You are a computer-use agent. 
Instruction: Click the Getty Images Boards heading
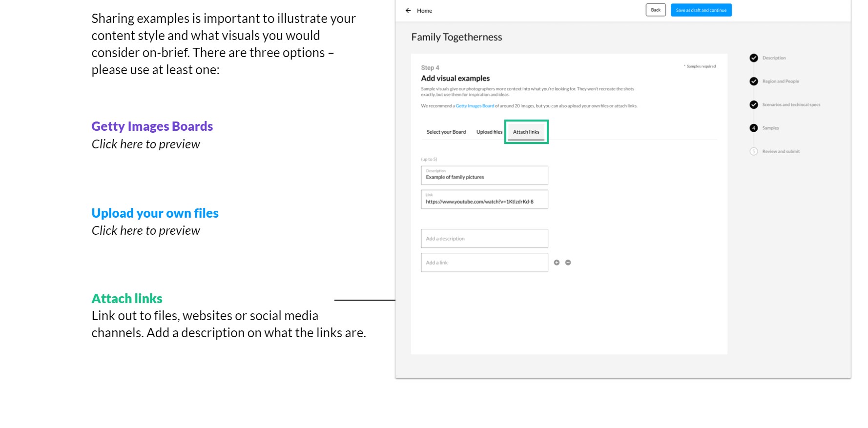(x=152, y=126)
